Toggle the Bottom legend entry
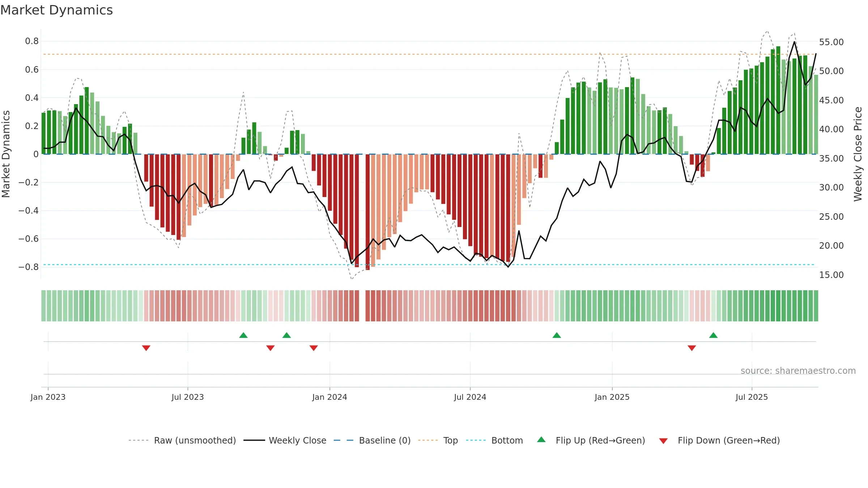 point(494,440)
